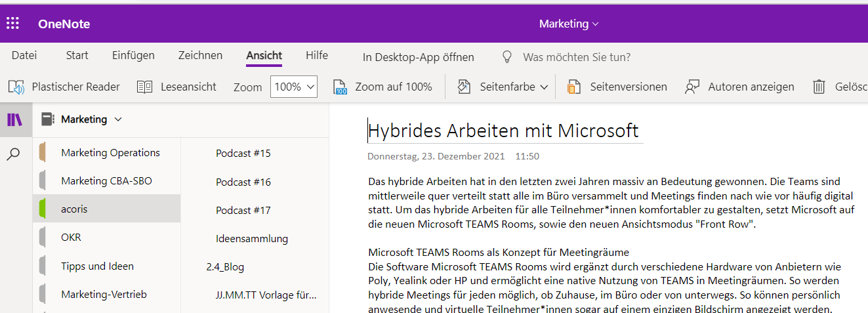Click the Seitenversionen icon

point(575,87)
